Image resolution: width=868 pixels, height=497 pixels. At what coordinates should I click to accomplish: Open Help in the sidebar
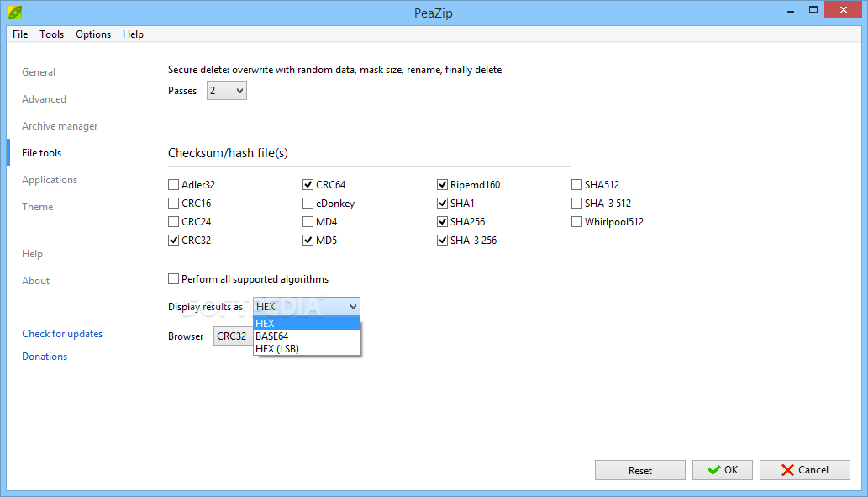click(32, 254)
